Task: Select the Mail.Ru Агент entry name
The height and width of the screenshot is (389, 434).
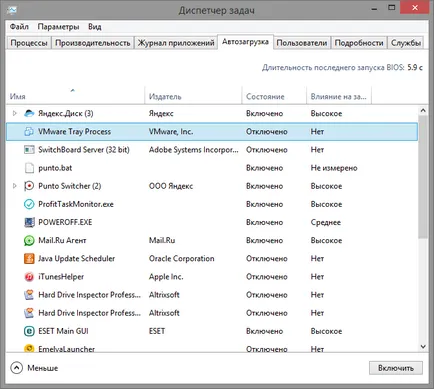Action: pos(62,240)
